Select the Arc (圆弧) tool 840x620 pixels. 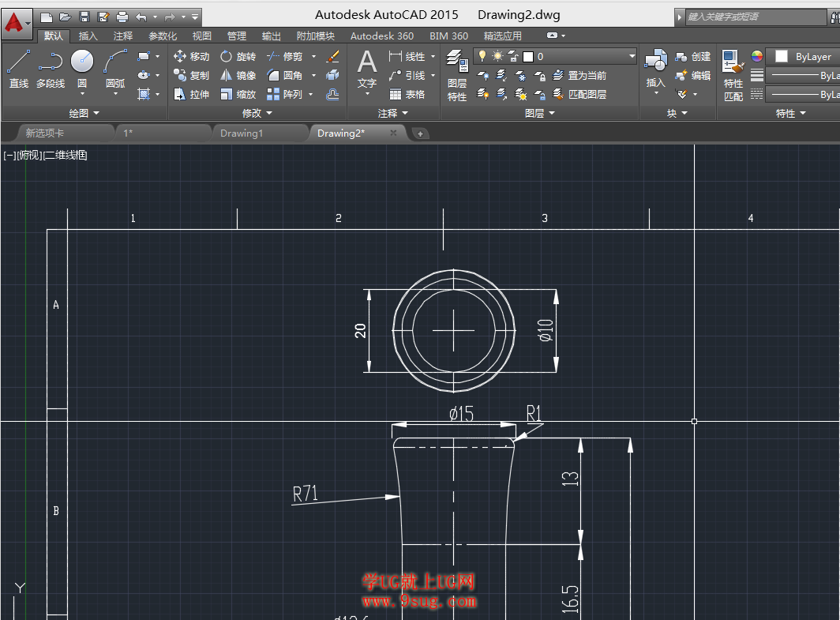coord(115,70)
